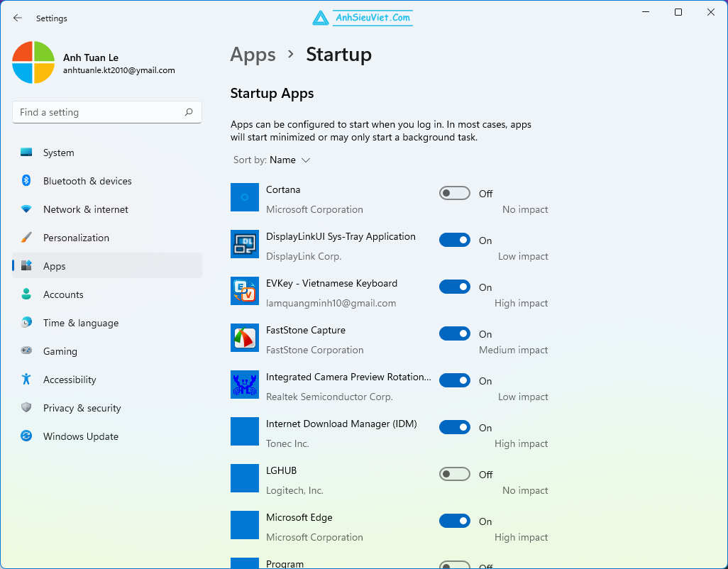Click the EVKey - Vietnamese Keyboard label
This screenshot has width=728, height=569.
coord(331,283)
